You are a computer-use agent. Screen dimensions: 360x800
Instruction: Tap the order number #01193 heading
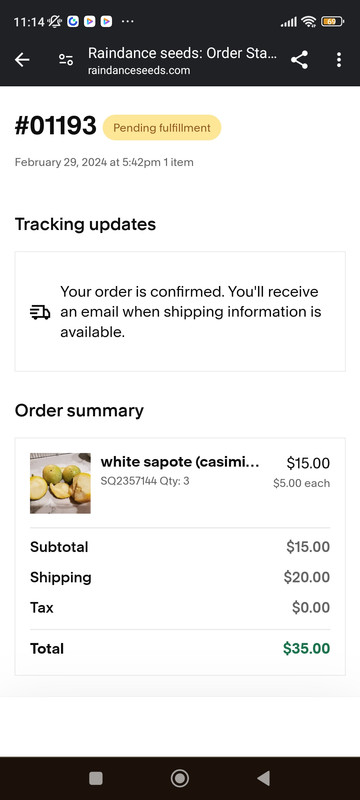[56, 126]
